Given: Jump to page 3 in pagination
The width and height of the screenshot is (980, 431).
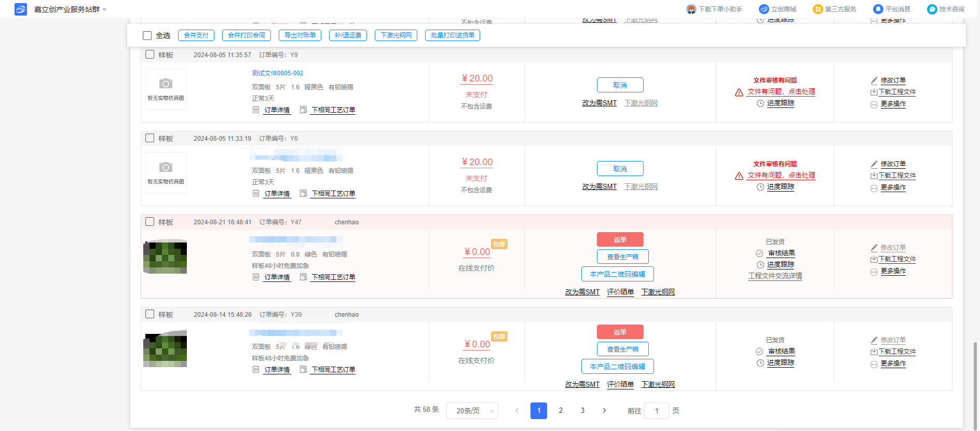Looking at the screenshot, I should 582,411.
